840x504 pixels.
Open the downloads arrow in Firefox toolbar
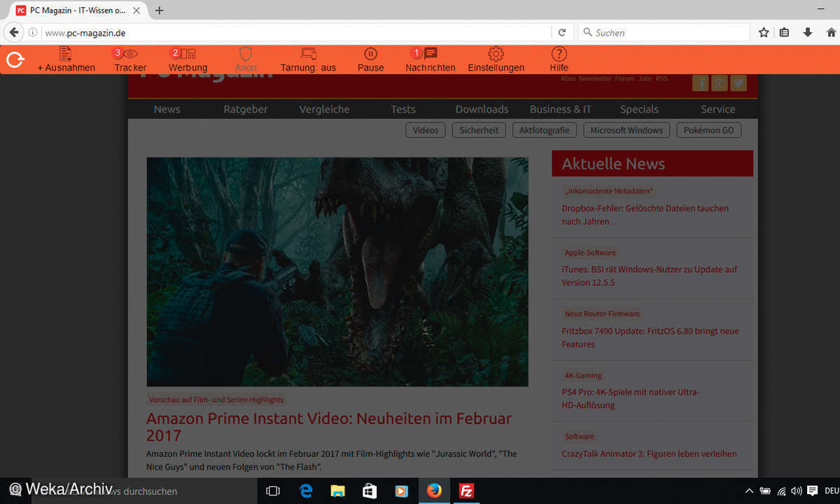click(807, 32)
